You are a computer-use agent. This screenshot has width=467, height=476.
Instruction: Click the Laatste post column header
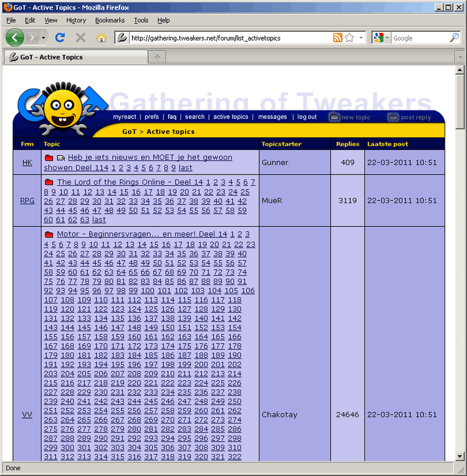tap(388, 144)
